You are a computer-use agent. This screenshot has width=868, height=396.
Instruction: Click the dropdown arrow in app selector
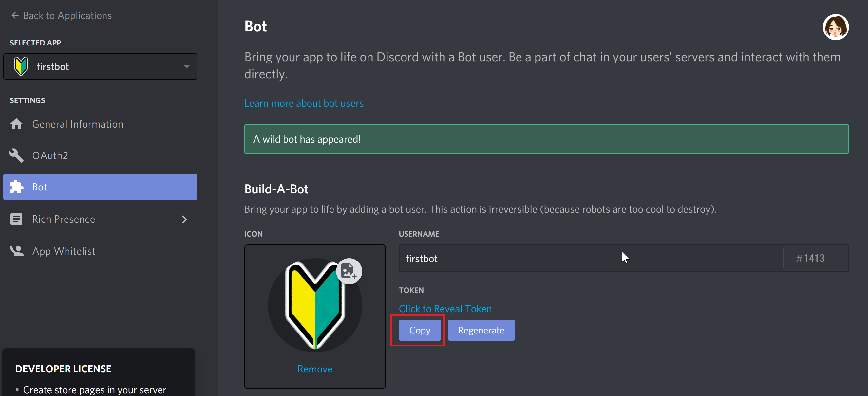pyautogui.click(x=186, y=67)
